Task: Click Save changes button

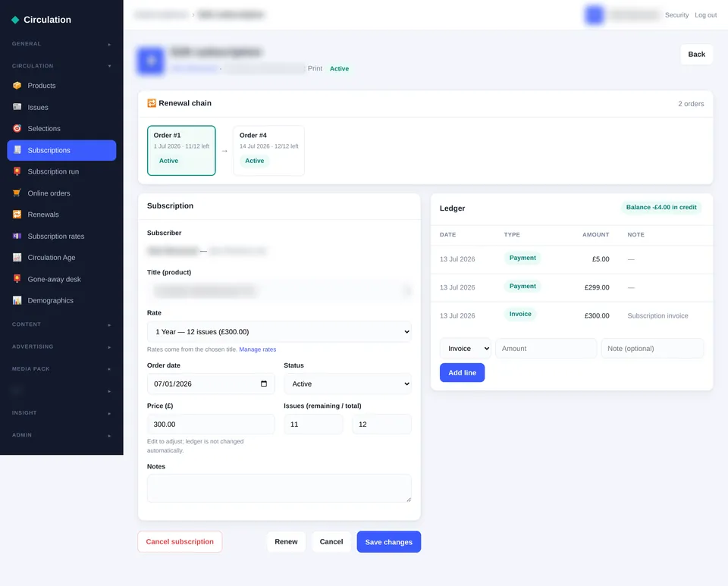Action: tap(388, 542)
